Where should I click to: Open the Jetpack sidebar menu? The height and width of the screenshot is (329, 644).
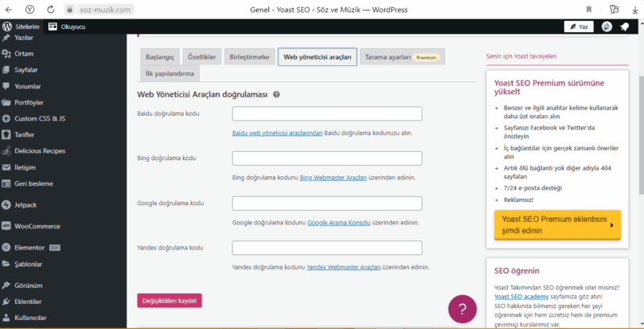(x=29, y=205)
